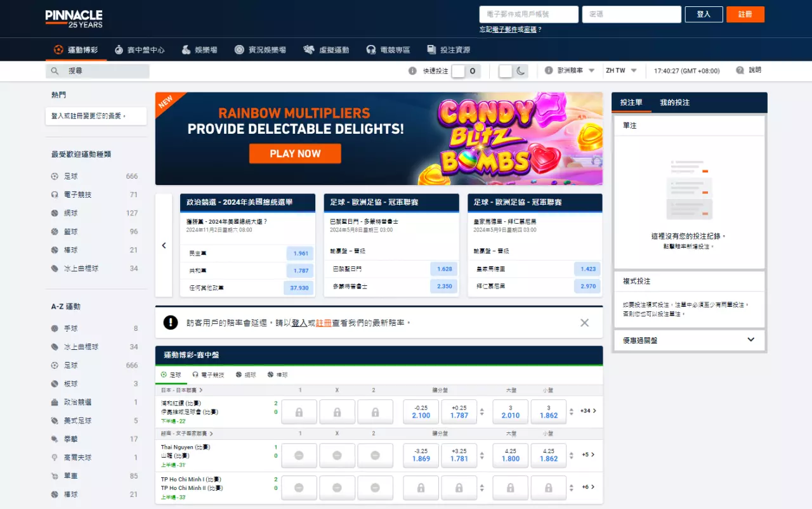Expand the 優惠過關盤 section
Viewport: 812px width, 509px height.
click(x=690, y=340)
